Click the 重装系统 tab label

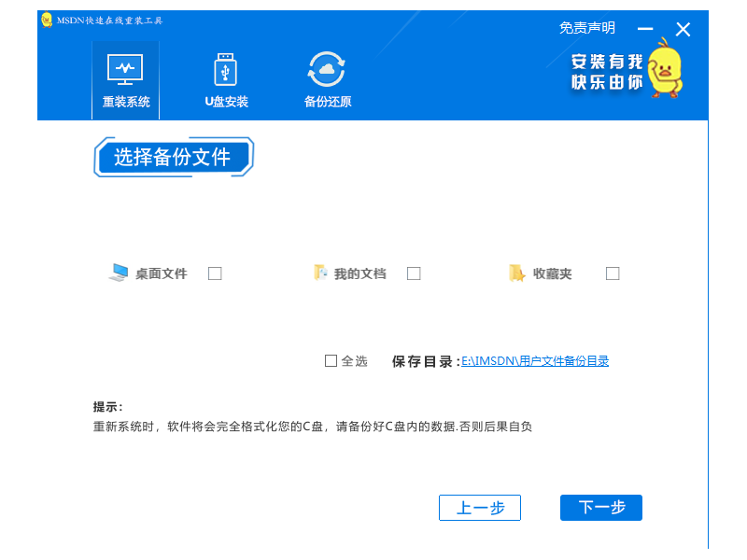[x=125, y=102]
